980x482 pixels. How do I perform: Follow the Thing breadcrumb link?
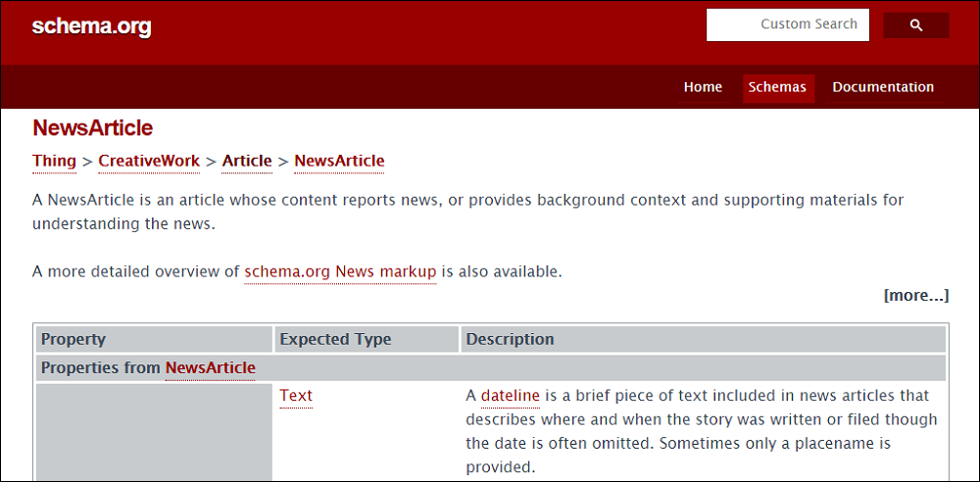(54, 162)
